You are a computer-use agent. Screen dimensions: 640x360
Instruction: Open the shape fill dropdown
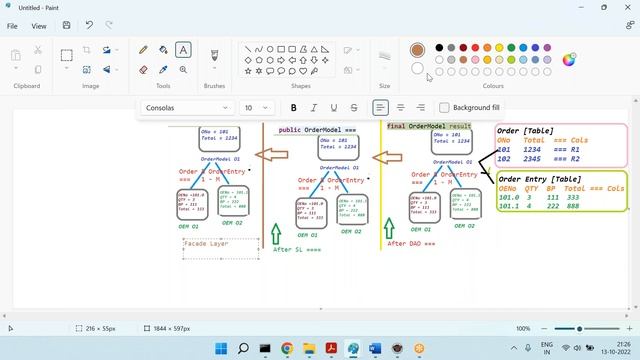pos(351,70)
